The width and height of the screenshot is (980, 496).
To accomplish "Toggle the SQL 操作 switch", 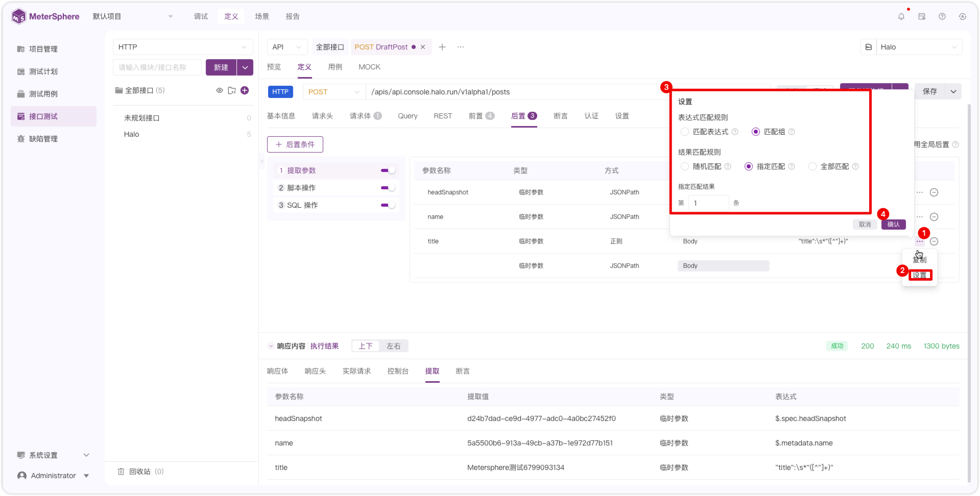I will click(388, 205).
